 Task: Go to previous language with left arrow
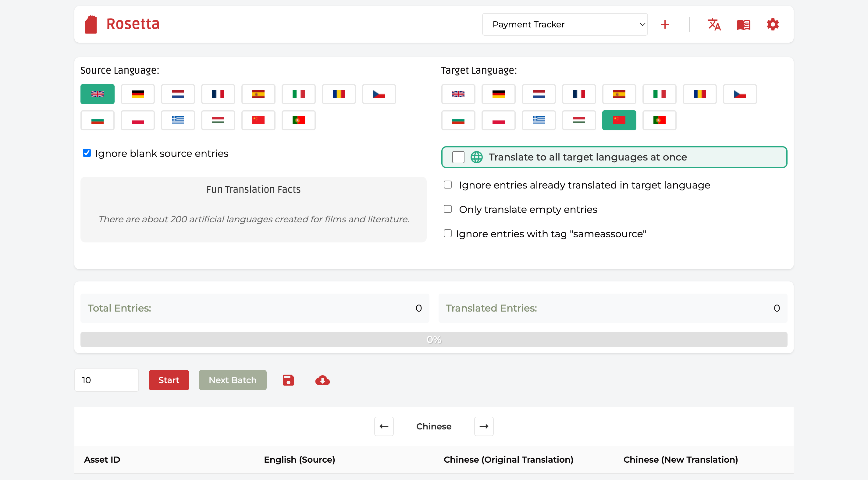(x=384, y=426)
